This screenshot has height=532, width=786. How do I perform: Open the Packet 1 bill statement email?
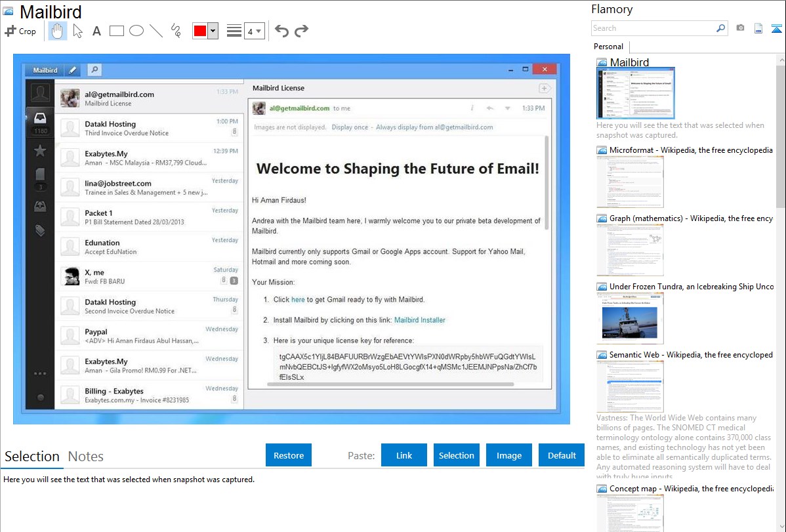(x=149, y=217)
